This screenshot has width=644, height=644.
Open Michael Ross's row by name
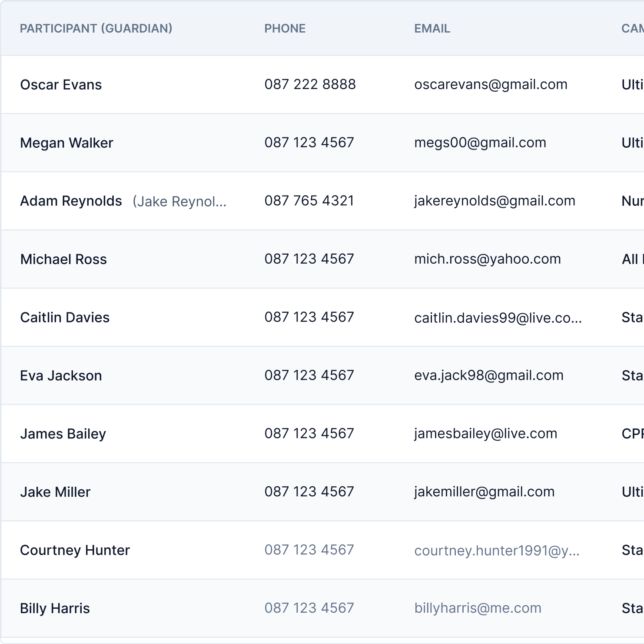(x=63, y=259)
